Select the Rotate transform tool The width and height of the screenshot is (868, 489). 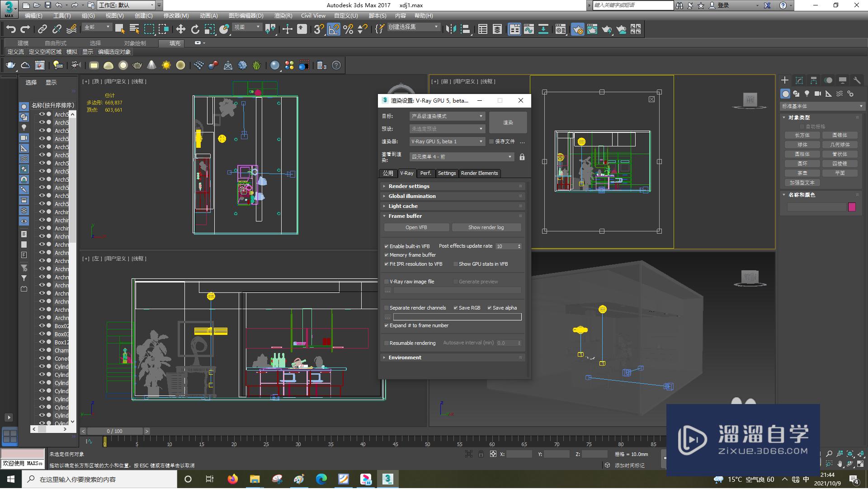click(195, 29)
